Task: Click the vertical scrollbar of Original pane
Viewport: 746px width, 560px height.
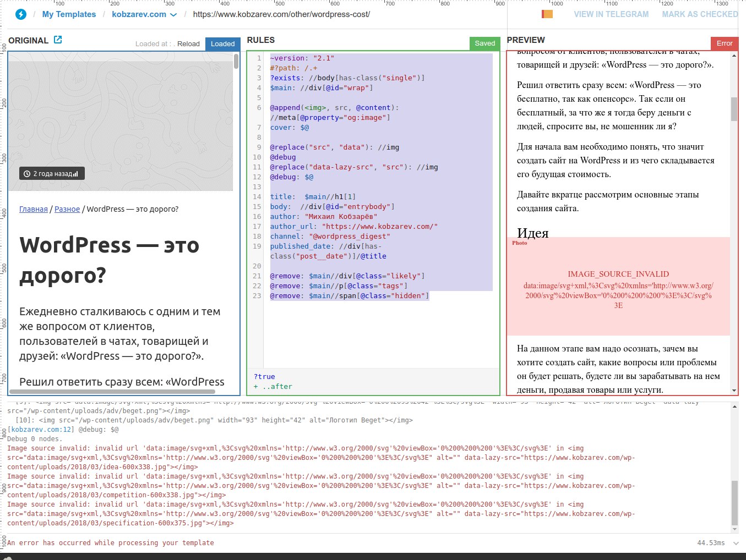Action: (236, 61)
